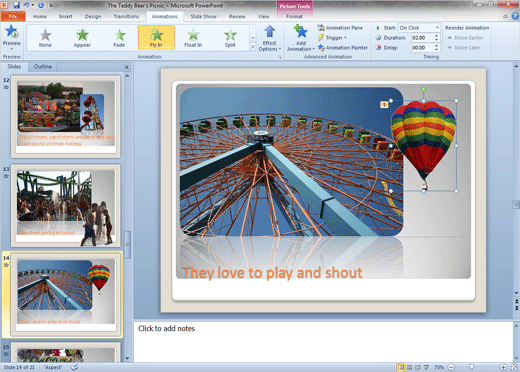This screenshot has width=520, height=372.
Task: Click Move Later in Reorder Animation
Action: 464,48
